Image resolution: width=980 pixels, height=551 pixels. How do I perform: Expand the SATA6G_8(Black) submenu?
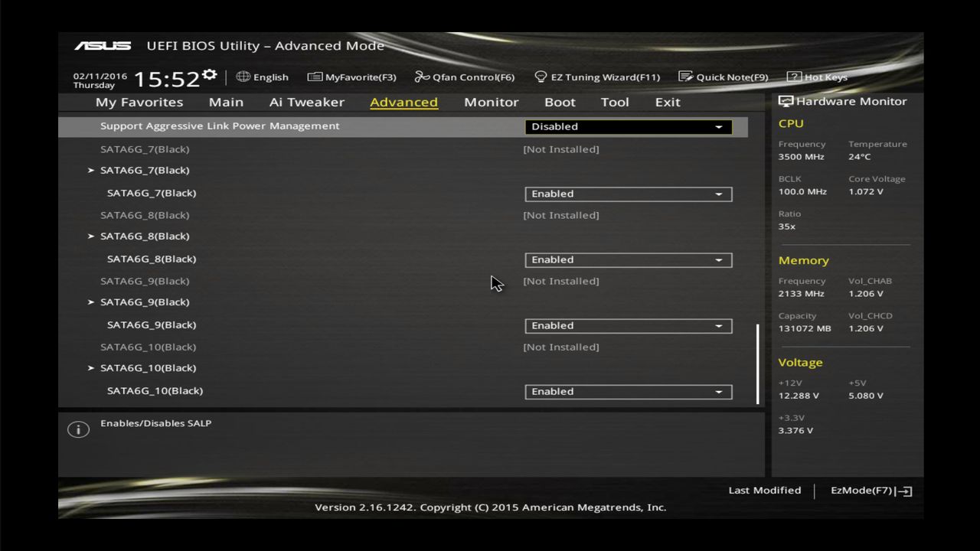click(x=139, y=236)
